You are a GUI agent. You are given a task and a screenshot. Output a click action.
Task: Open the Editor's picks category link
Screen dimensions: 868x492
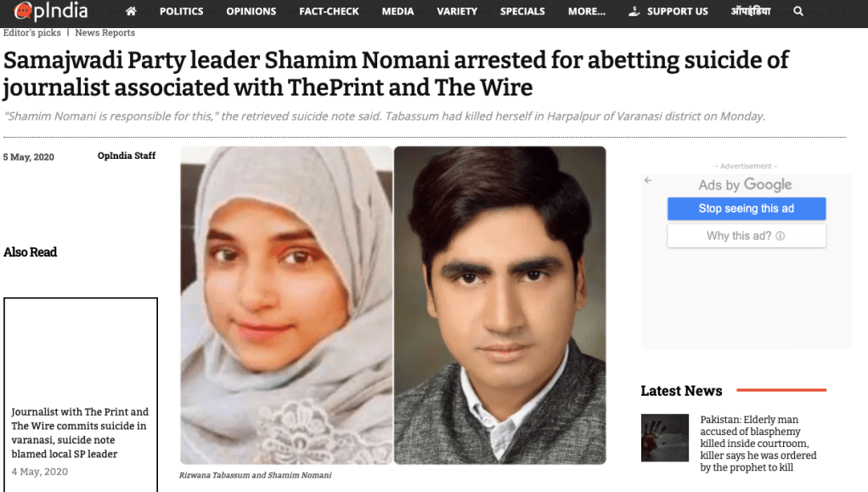pos(32,32)
